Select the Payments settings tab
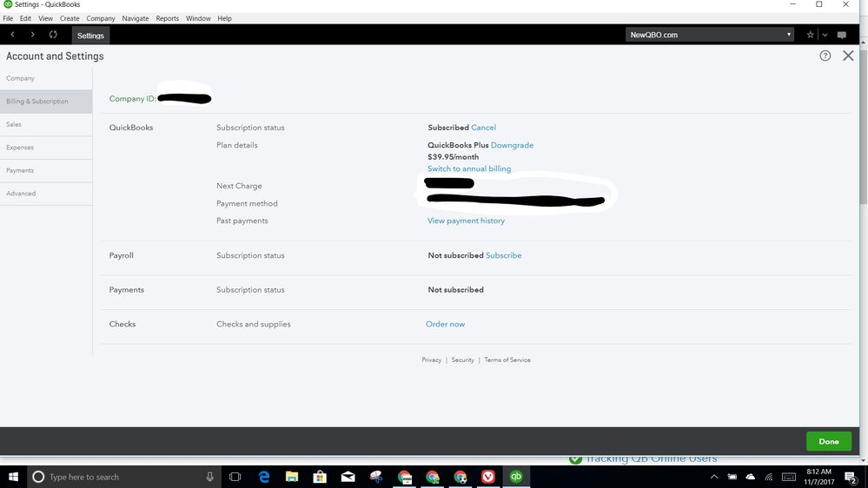This screenshot has width=868, height=488. pyautogui.click(x=46, y=170)
